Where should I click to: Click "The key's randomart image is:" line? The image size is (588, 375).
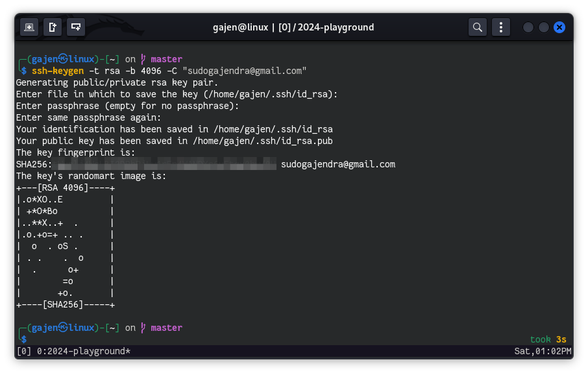coord(91,176)
